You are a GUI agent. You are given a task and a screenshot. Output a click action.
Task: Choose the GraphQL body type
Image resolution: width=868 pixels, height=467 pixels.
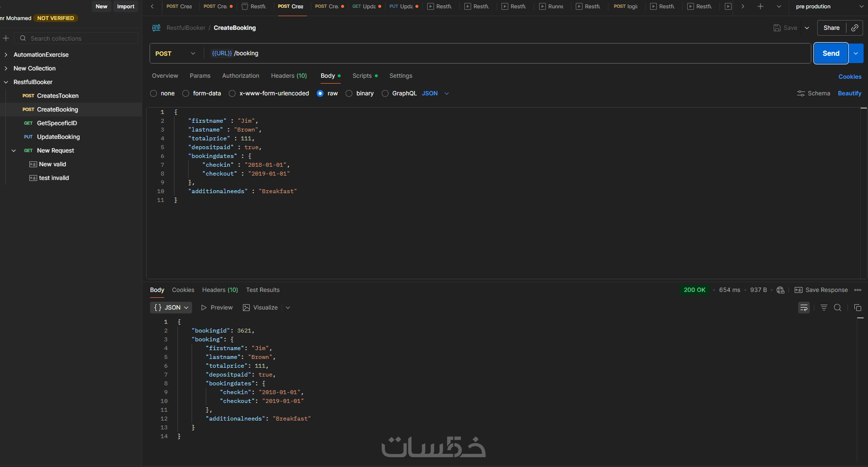(x=385, y=93)
